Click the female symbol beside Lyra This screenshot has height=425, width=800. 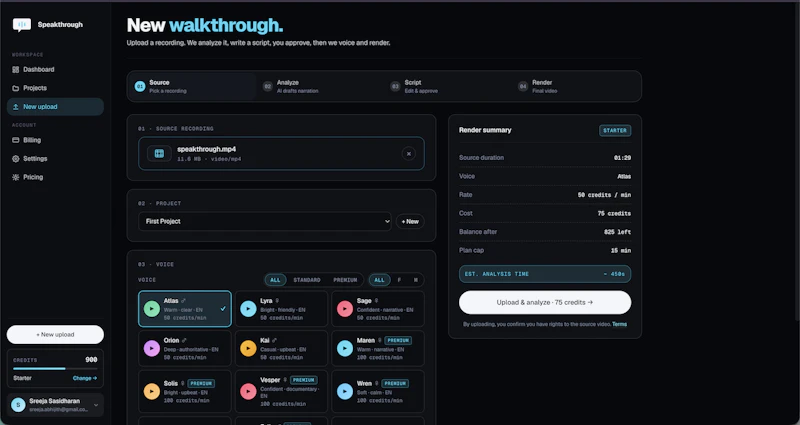(x=277, y=301)
